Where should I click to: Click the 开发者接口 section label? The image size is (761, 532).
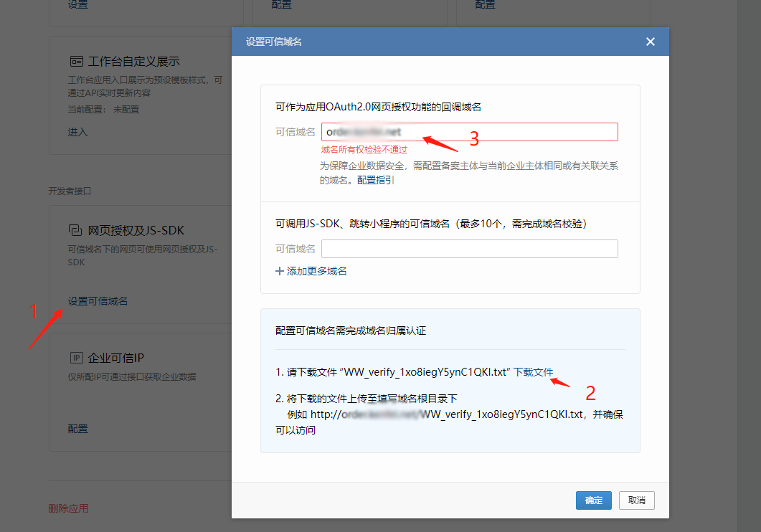pos(70,191)
